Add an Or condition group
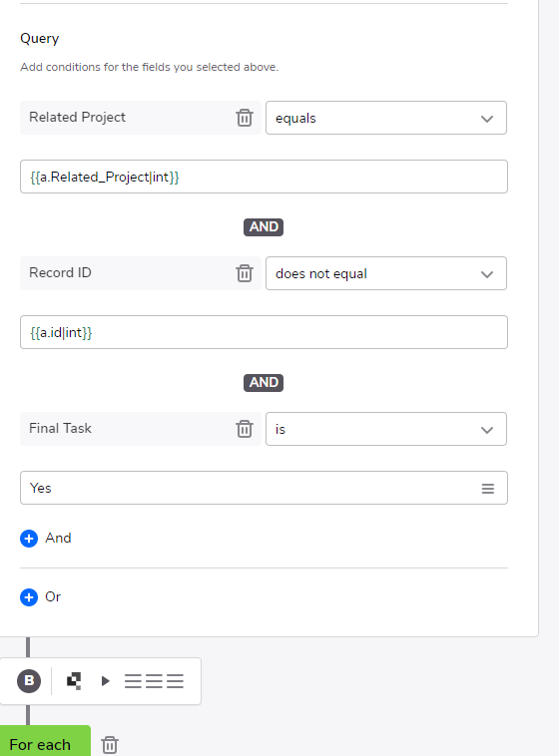This screenshot has width=559, height=756. click(x=41, y=596)
